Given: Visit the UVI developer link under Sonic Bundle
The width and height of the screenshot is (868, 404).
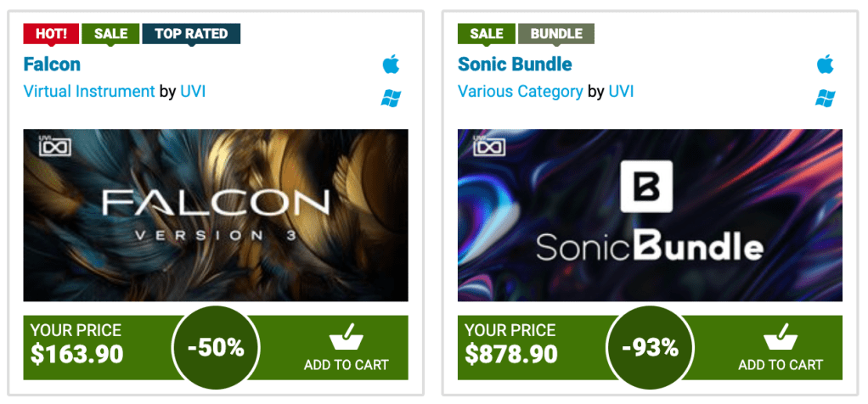Looking at the screenshot, I should (621, 92).
